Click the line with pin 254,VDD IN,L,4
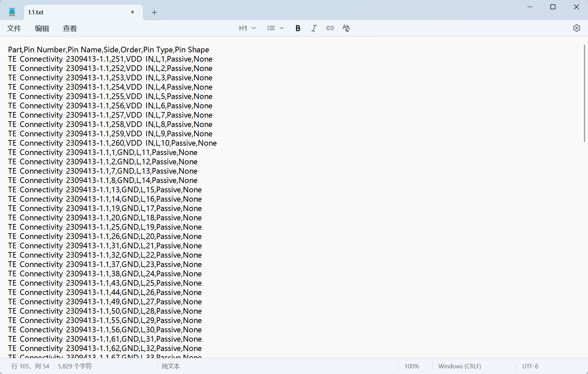The width and height of the screenshot is (588, 374). point(110,87)
